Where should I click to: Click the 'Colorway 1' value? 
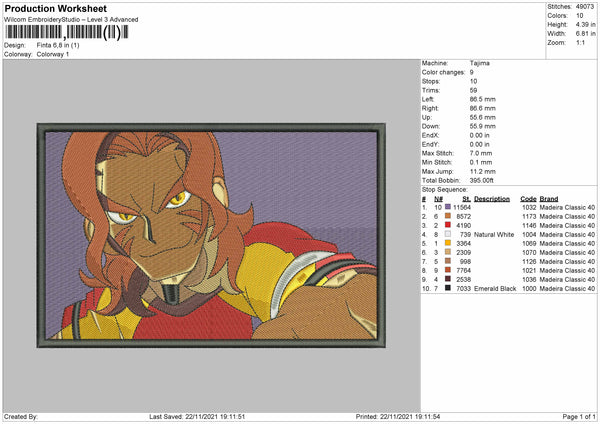[53, 54]
